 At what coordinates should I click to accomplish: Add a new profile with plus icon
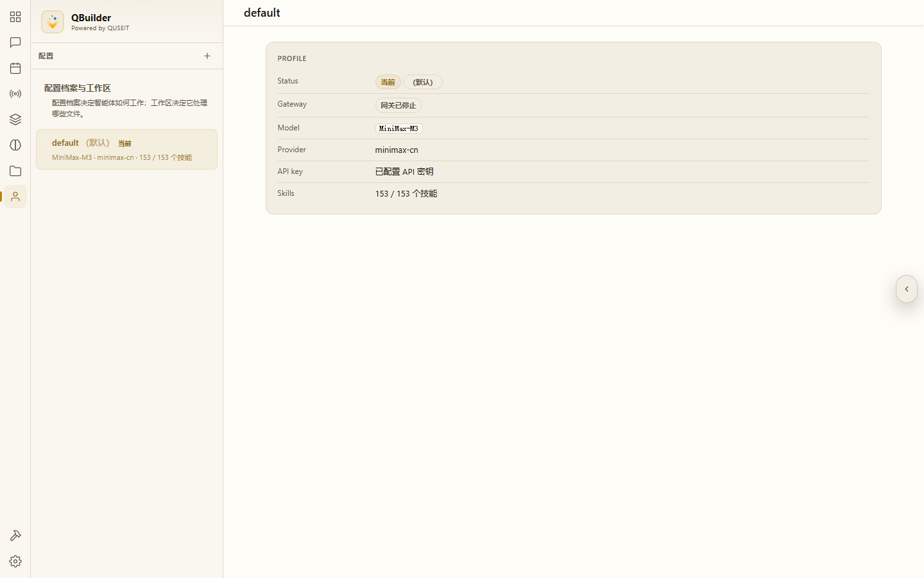[207, 56]
